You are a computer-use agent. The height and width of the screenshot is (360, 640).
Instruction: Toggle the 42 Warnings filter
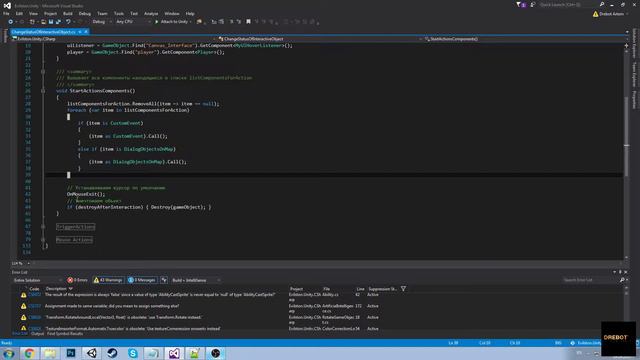(x=108, y=280)
